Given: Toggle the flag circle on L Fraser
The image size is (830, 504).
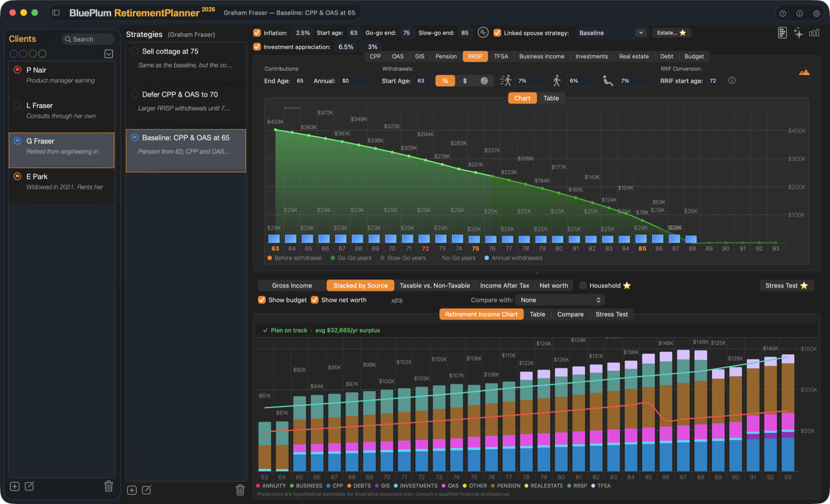Looking at the screenshot, I should coord(17,105).
